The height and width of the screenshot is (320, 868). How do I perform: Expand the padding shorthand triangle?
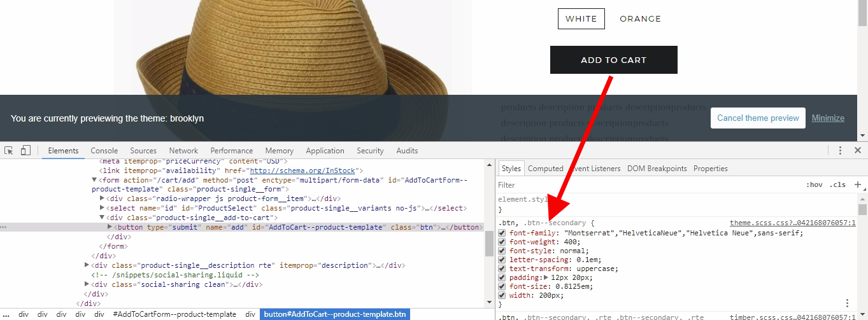(x=545, y=277)
